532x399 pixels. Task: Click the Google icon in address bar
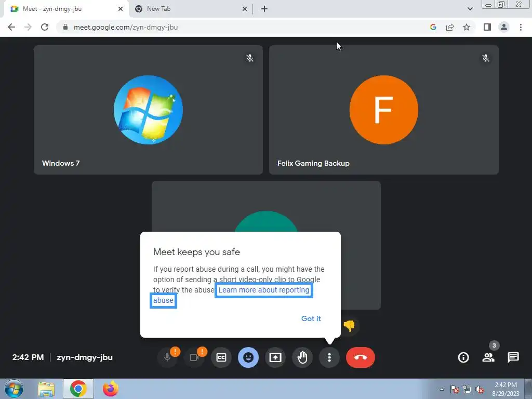[x=433, y=27]
